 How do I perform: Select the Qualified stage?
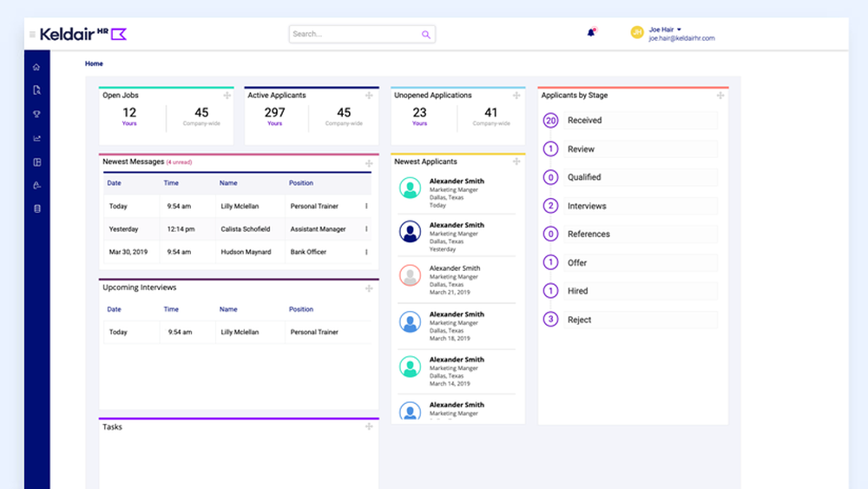pyautogui.click(x=641, y=177)
